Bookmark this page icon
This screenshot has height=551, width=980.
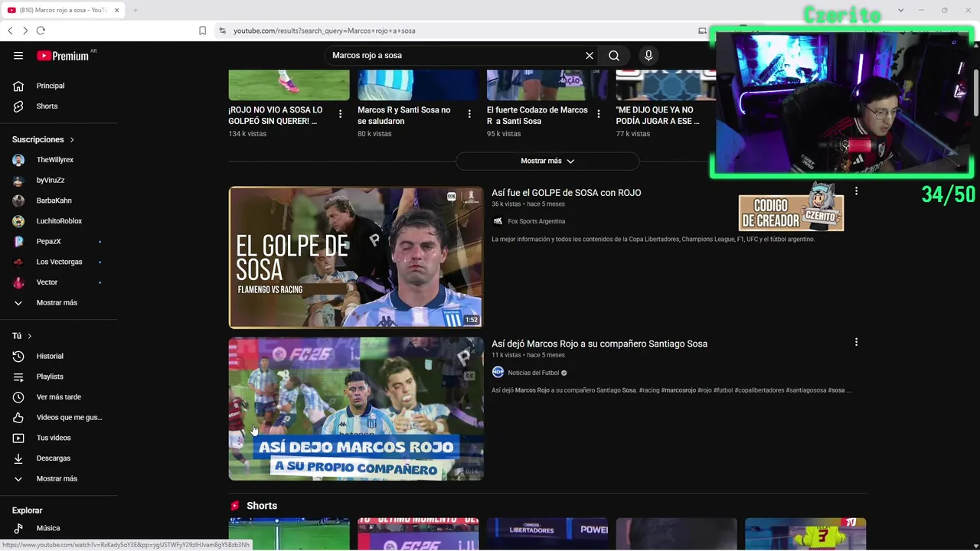[202, 31]
